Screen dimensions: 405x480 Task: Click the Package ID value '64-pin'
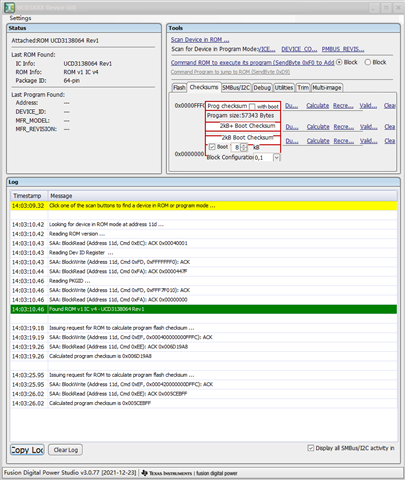pyautogui.click(x=72, y=81)
